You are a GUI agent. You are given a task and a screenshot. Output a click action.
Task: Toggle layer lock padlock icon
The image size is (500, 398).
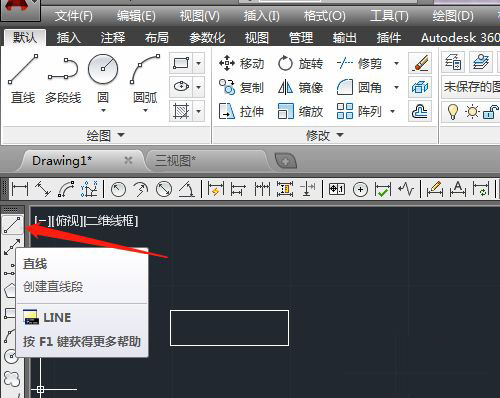(x=491, y=112)
